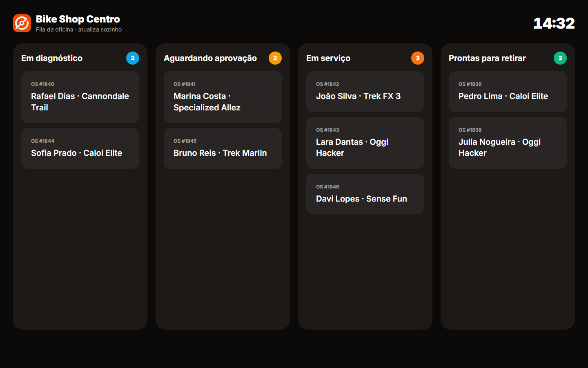Click order number OS #1842
This screenshot has height=368, width=588.
click(327, 84)
